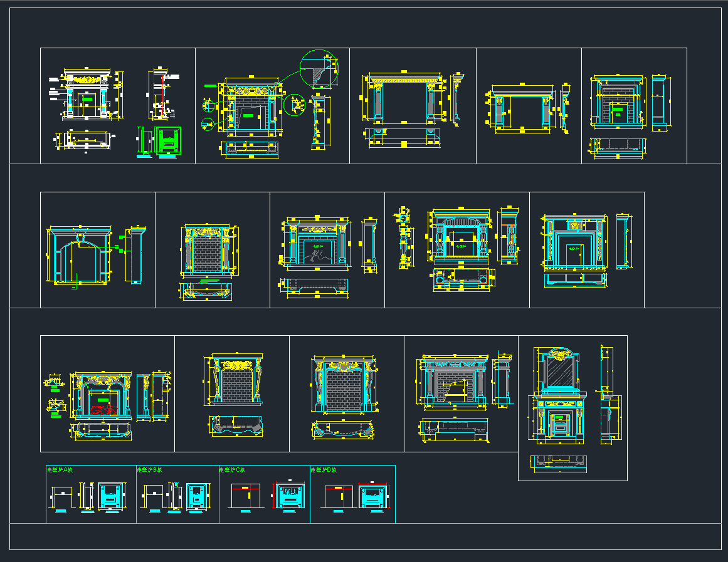Image resolution: width=728 pixels, height=562 pixels.
Task: Select the large green circular detail callout
Action: (319, 68)
